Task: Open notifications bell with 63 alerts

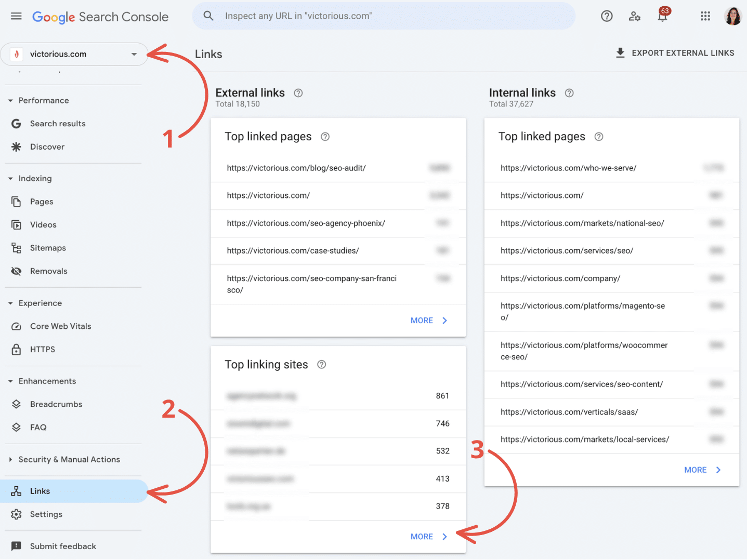Action: pos(663,15)
